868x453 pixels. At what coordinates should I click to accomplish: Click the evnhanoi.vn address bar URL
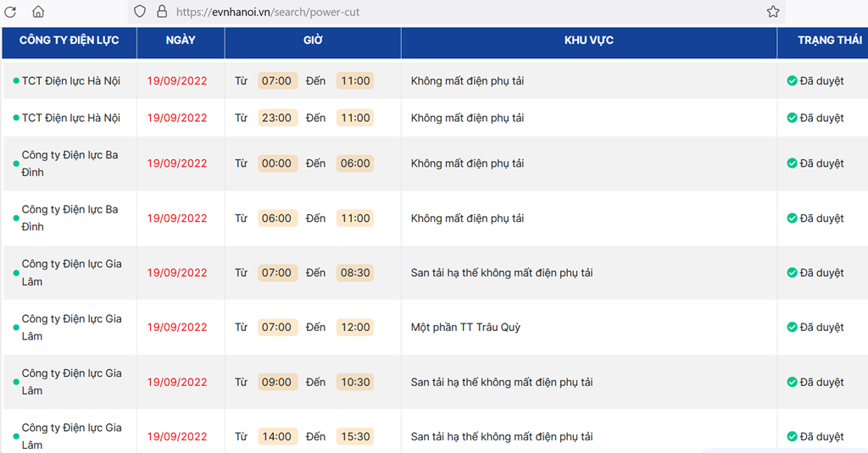pyautogui.click(x=268, y=12)
